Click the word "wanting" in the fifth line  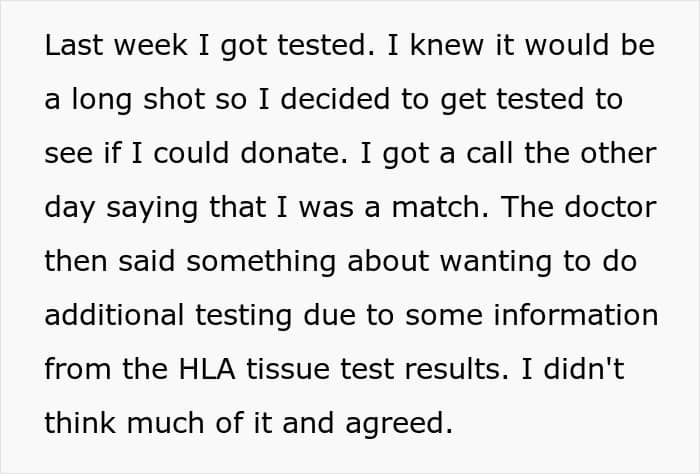click(x=496, y=262)
